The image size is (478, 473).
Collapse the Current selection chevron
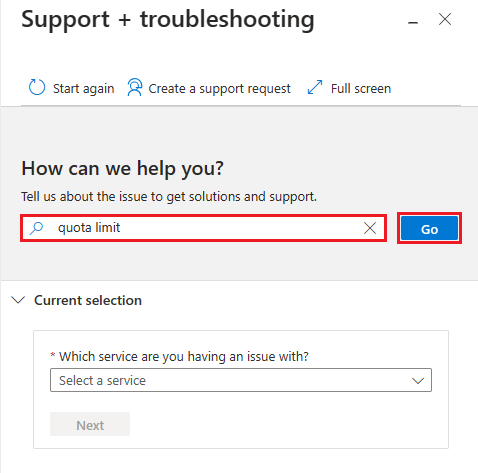click(18, 300)
